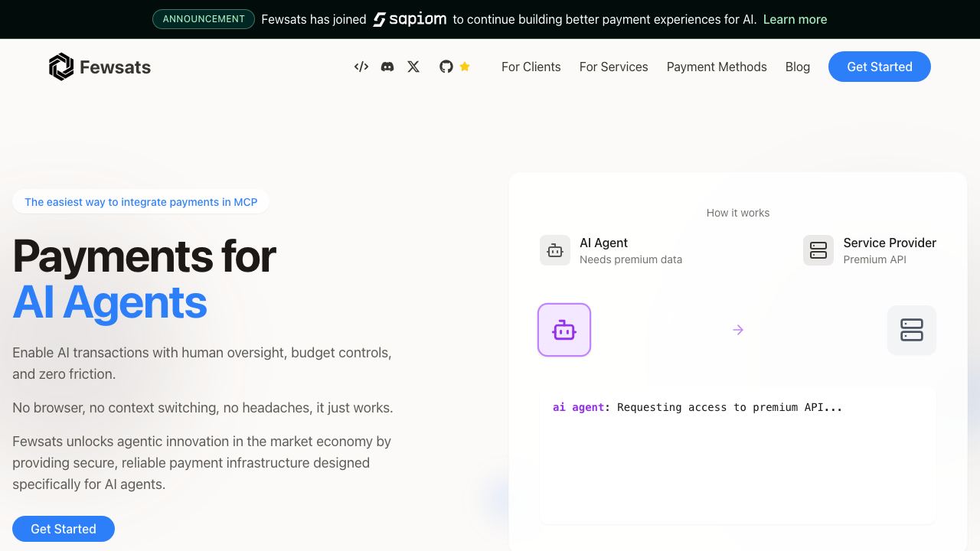
Task: Click the Premium API caption
Action: click(x=874, y=259)
